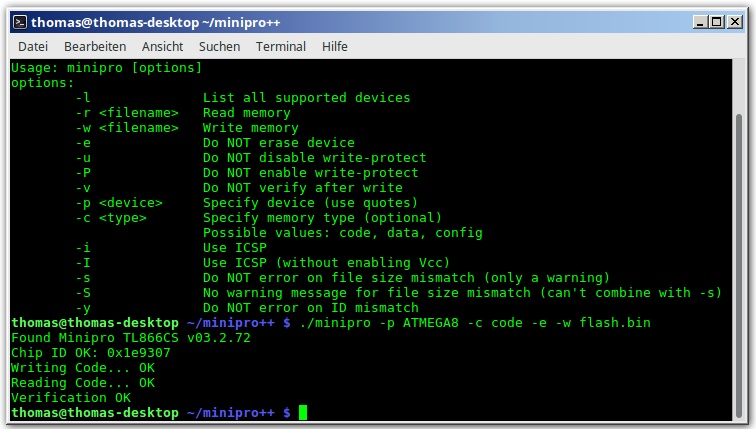Click the green cursor block at prompt
The height and width of the screenshot is (429, 756).
point(303,413)
